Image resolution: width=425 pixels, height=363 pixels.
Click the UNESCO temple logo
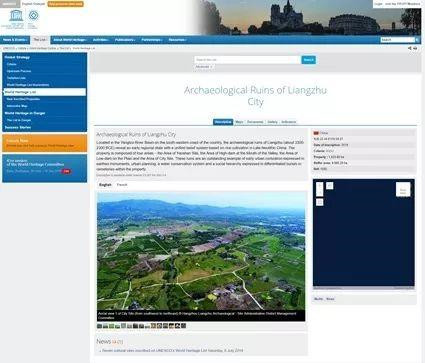pyautogui.click(x=16, y=16)
